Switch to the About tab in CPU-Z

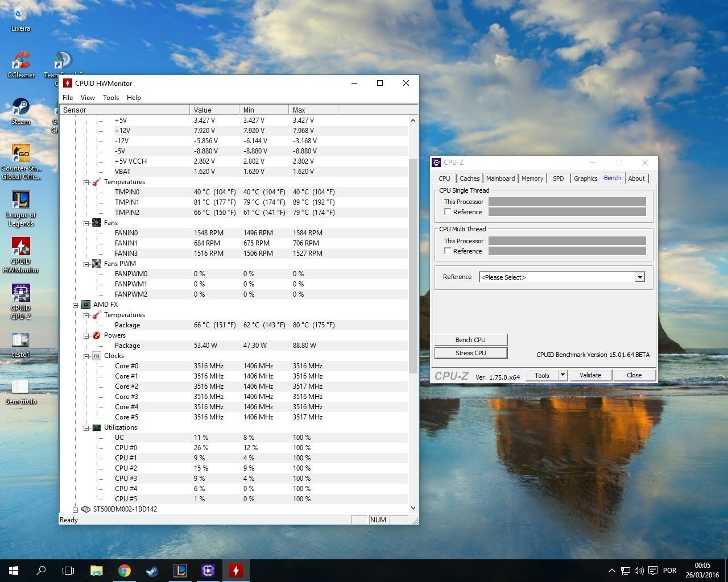point(636,178)
